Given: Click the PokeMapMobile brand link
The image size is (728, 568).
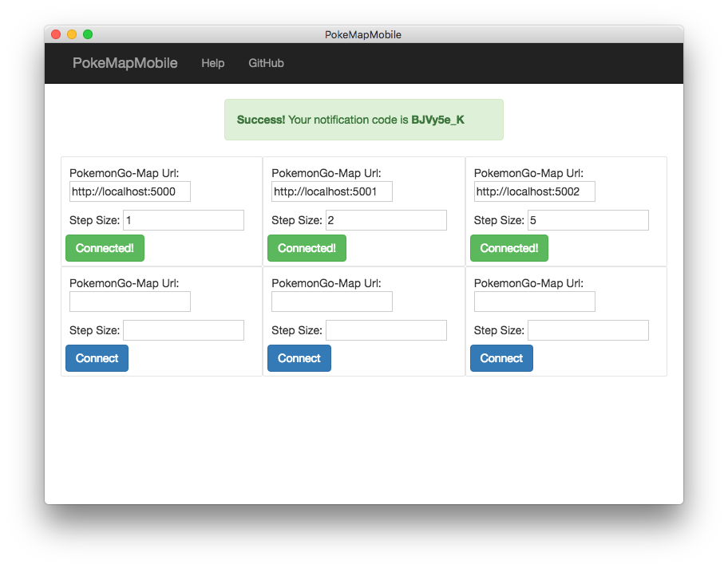Looking at the screenshot, I should click(x=125, y=63).
